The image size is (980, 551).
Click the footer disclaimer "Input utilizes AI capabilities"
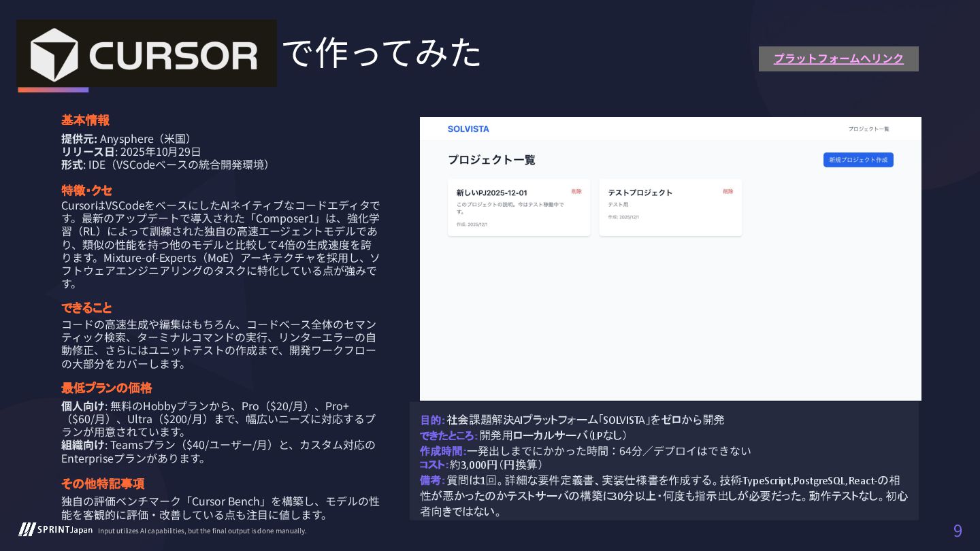pyautogui.click(x=202, y=531)
